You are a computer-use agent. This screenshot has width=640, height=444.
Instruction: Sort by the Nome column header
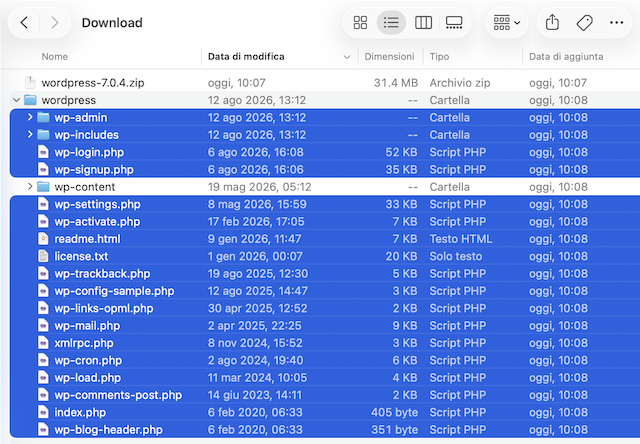click(55, 56)
